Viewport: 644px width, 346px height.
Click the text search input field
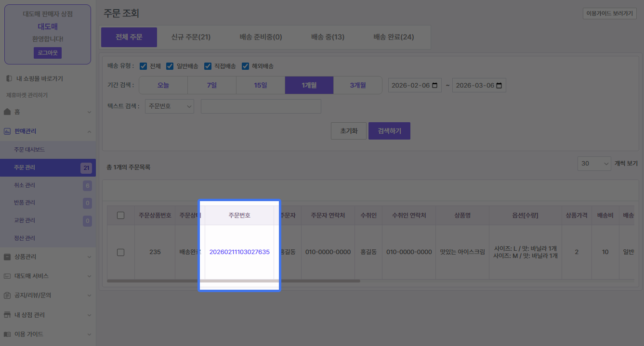(x=261, y=106)
